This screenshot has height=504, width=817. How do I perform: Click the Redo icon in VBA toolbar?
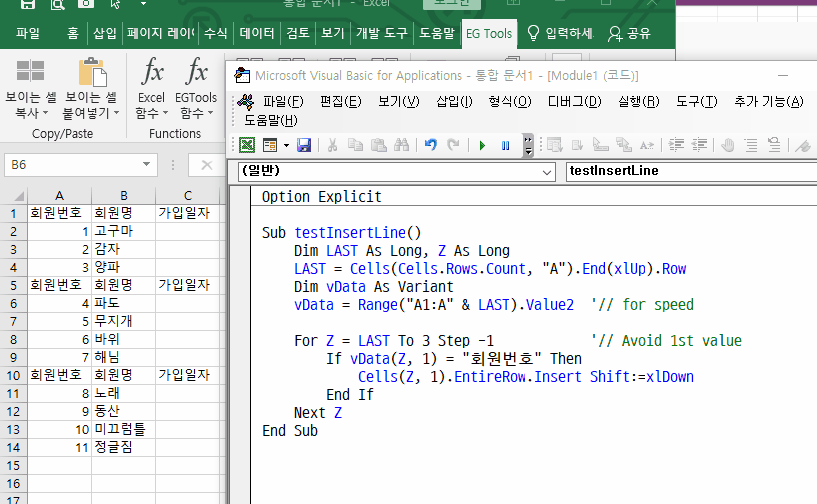pyautogui.click(x=453, y=145)
